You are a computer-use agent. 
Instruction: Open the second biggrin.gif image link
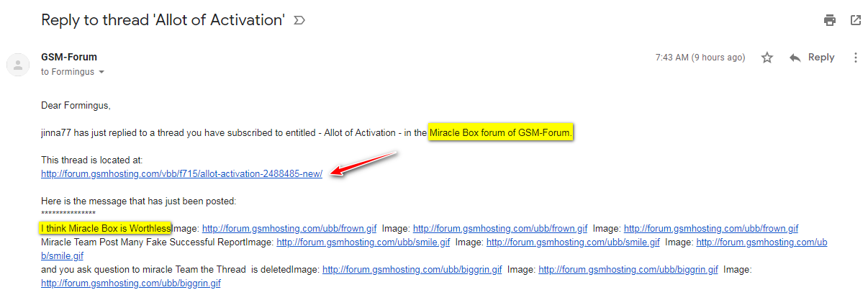click(x=628, y=269)
